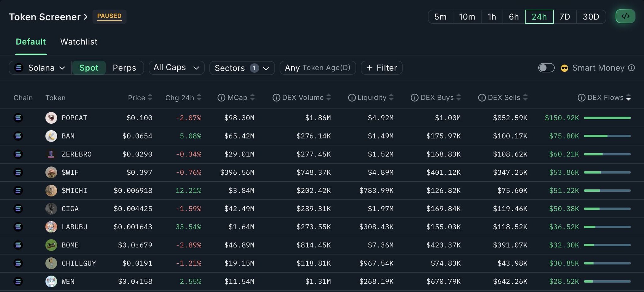Expand the All Caps dropdown
The height and width of the screenshot is (292, 644).
click(x=176, y=68)
